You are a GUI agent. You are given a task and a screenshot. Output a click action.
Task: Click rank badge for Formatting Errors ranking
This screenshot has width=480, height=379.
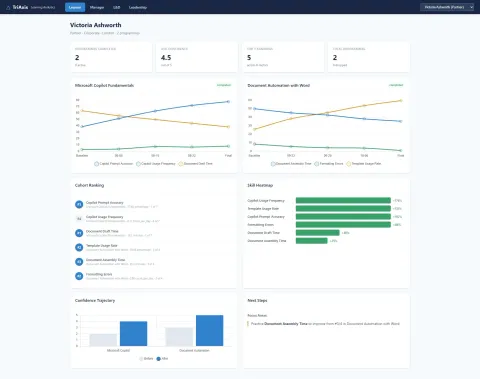pyautogui.click(x=79, y=276)
